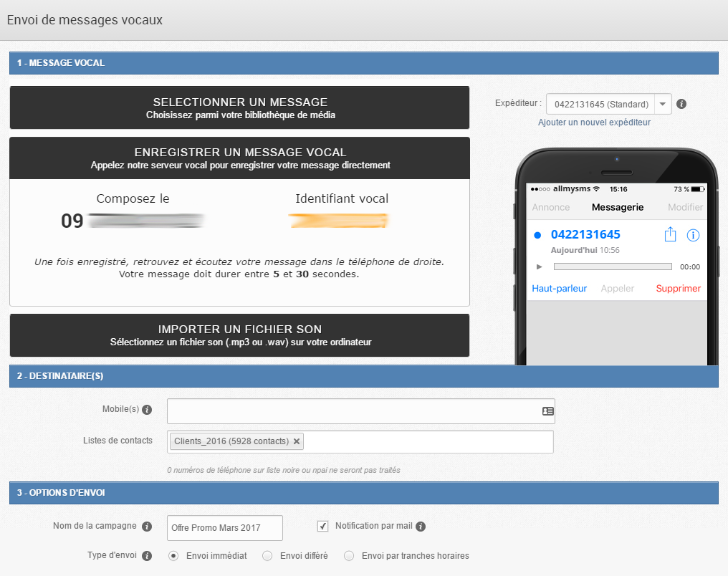Click the Nom de la campagne text field
The height and width of the screenshot is (576, 728).
[225, 528]
